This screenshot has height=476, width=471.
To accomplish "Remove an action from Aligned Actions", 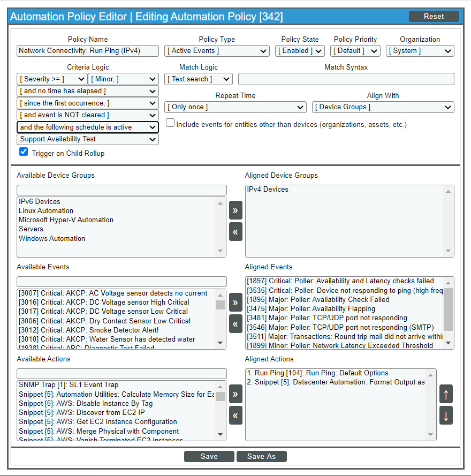I will click(x=236, y=415).
